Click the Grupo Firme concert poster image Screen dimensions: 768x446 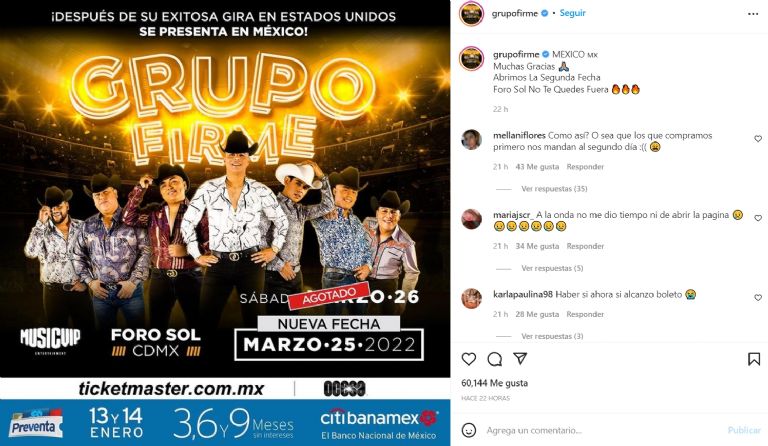click(x=225, y=223)
